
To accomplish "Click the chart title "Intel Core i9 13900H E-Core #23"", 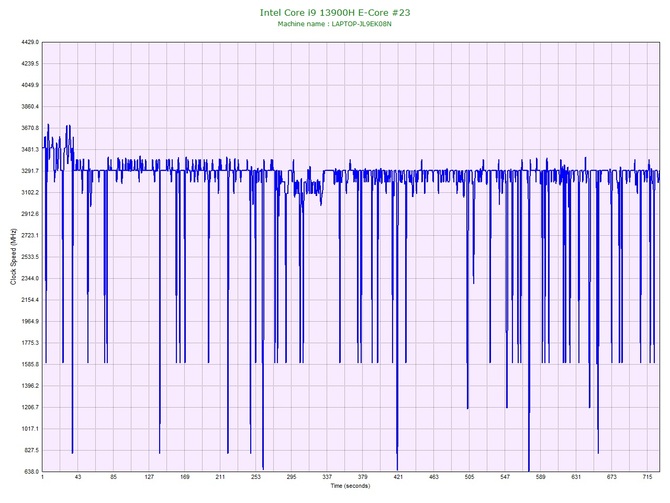I will 335,12.
